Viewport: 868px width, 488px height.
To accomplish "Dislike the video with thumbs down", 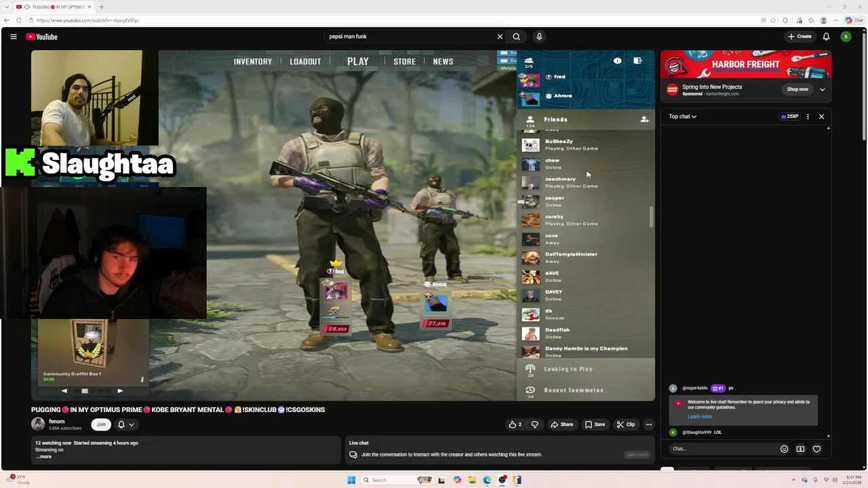I will pyautogui.click(x=534, y=424).
